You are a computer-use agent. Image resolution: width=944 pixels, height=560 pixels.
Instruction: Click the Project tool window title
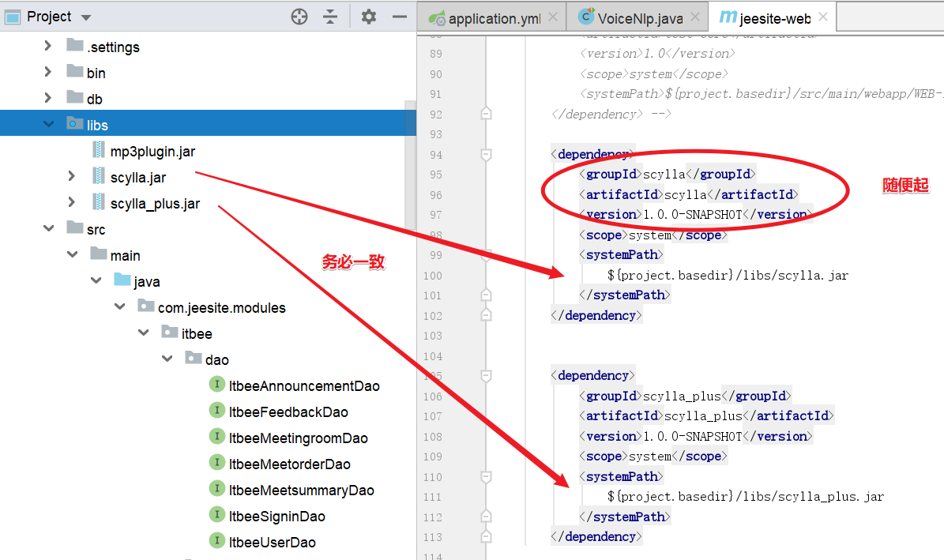[49, 17]
